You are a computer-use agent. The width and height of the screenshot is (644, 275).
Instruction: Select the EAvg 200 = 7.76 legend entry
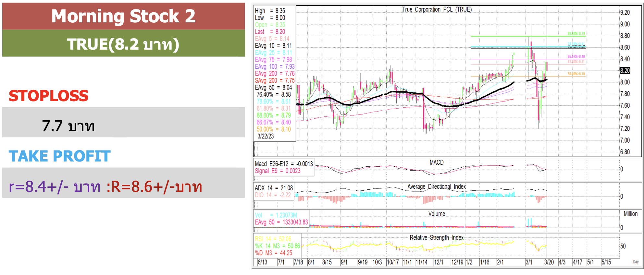275,74
